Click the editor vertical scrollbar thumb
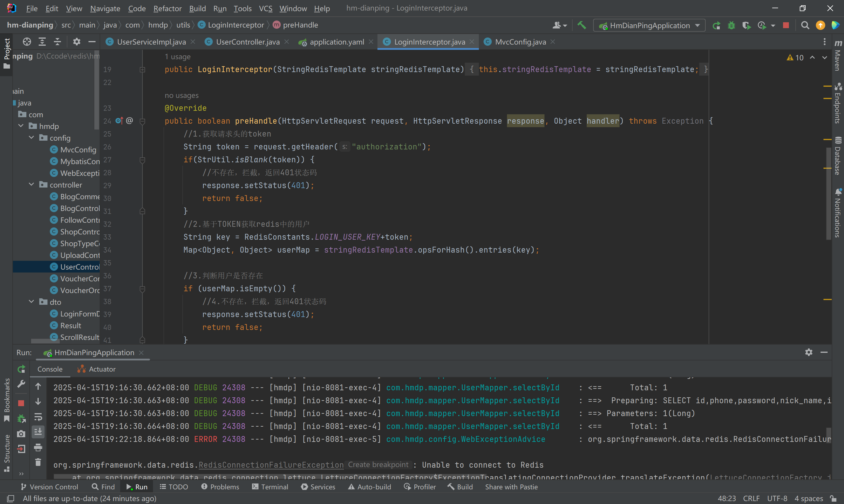This screenshot has height=504, width=844. tap(829, 194)
